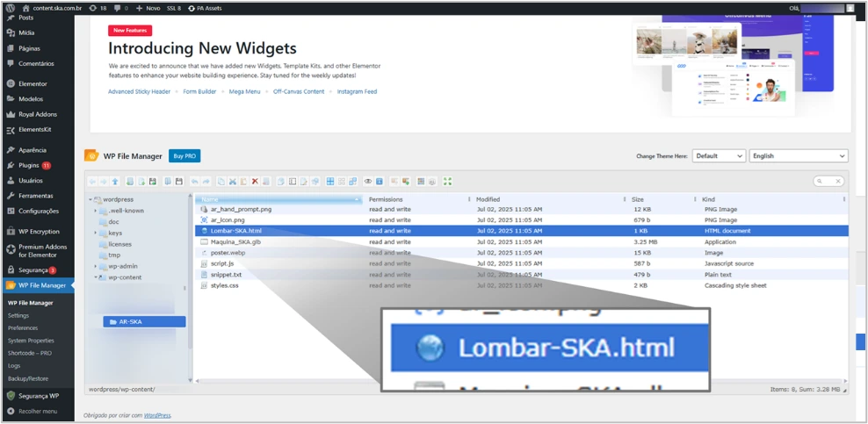Open the Settings submenu under WP File Manager
868x424 pixels.
pyautogui.click(x=18, y=316)
